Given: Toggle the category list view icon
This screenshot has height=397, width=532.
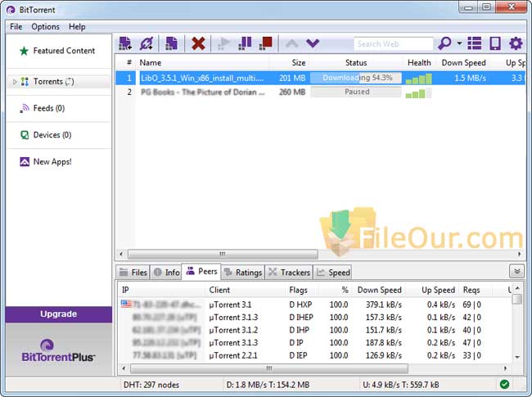Looking at the screenshot, I should click(475, 43).
